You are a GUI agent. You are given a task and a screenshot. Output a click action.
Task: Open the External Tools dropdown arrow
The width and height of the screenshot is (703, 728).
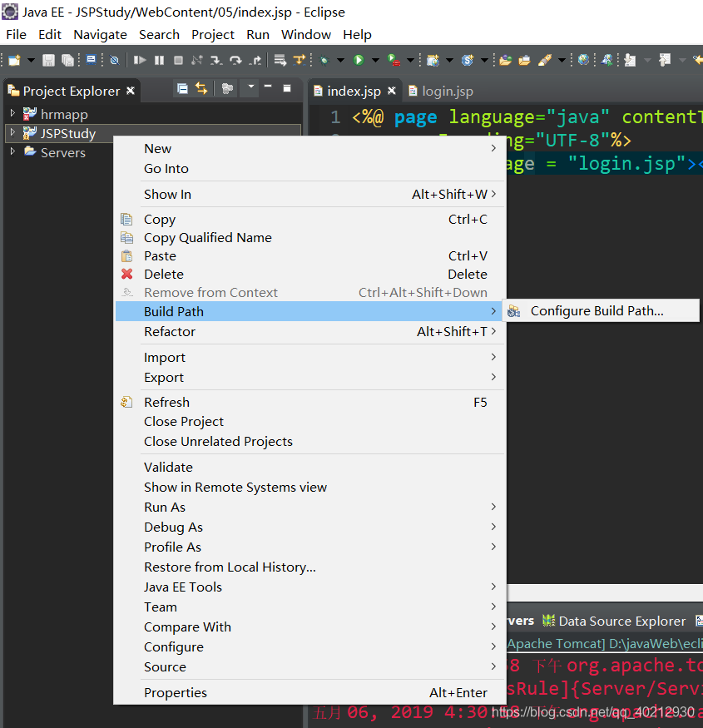[x=410, y=60]
